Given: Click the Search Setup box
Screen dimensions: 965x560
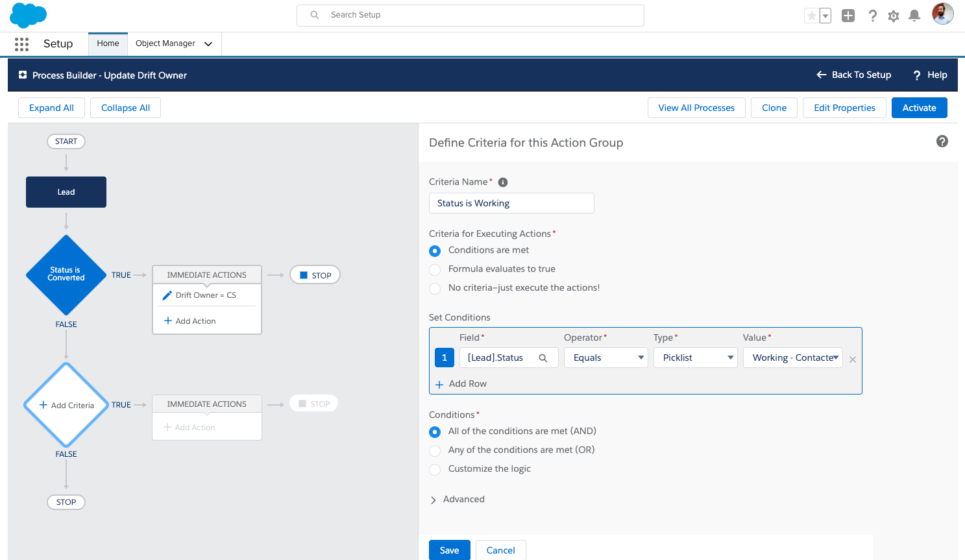Looking at the screenshot, I should tap(470, 15).
